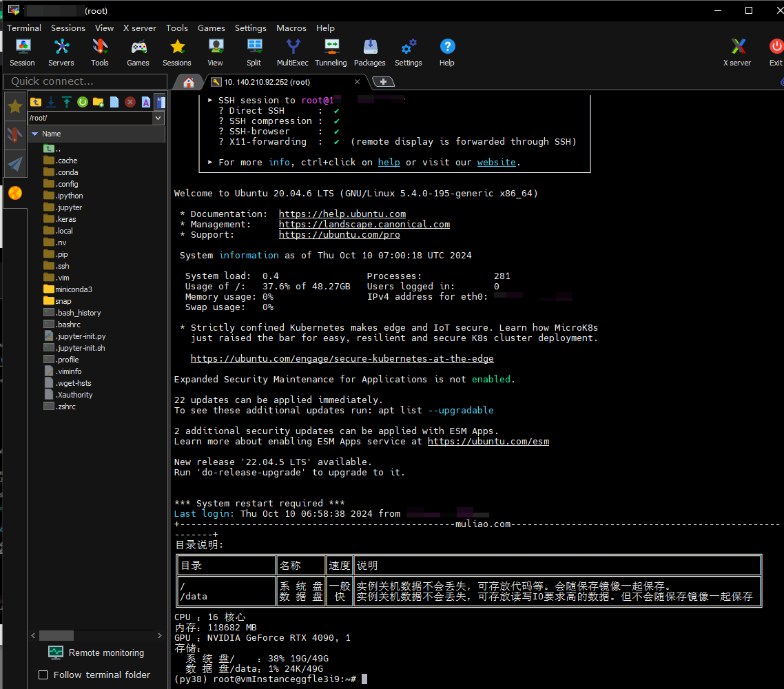Click the Split terminal icon

point(254,52)
